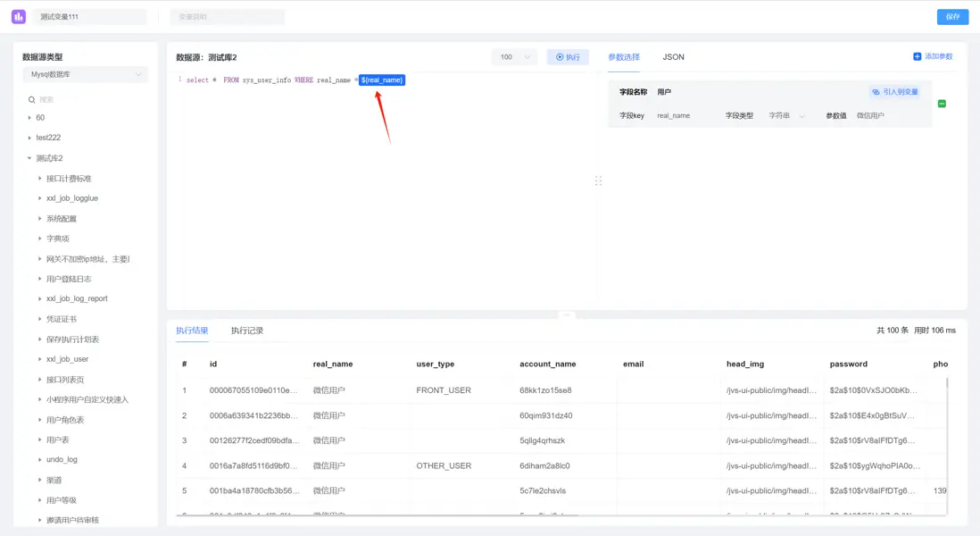Expand the 用户登陆日志 table node
The image size is (980, 536).
click(40, 279)
